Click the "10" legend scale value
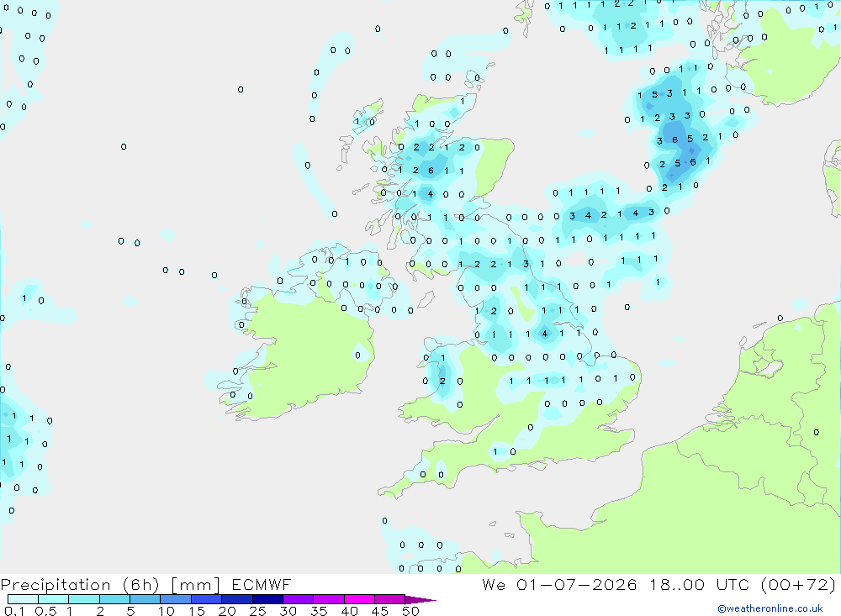Viewport: 841px width, 616px height. tap(167, 611)
